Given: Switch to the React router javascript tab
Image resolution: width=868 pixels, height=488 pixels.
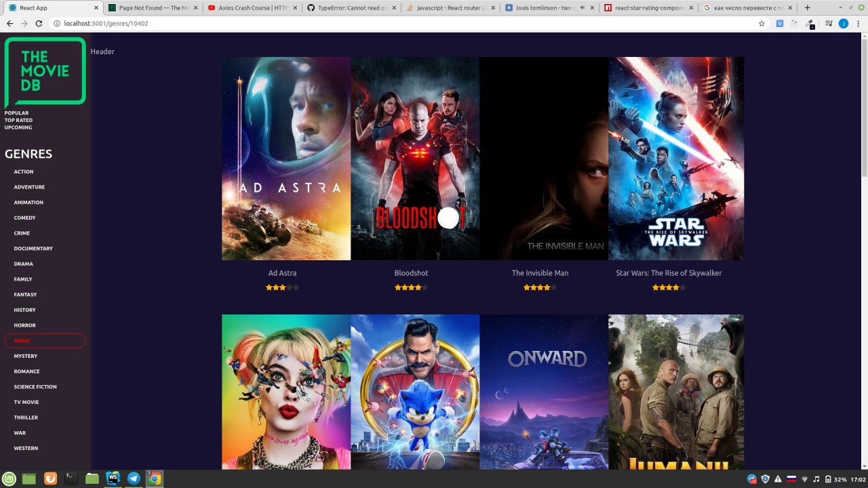Looking at the screenshot, I should [x=449, y=8].
